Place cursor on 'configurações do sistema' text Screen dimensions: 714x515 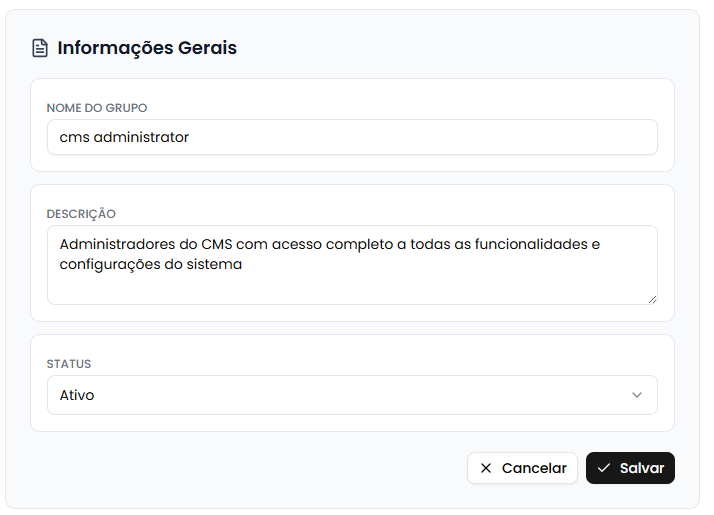click(x=151, y=265)
